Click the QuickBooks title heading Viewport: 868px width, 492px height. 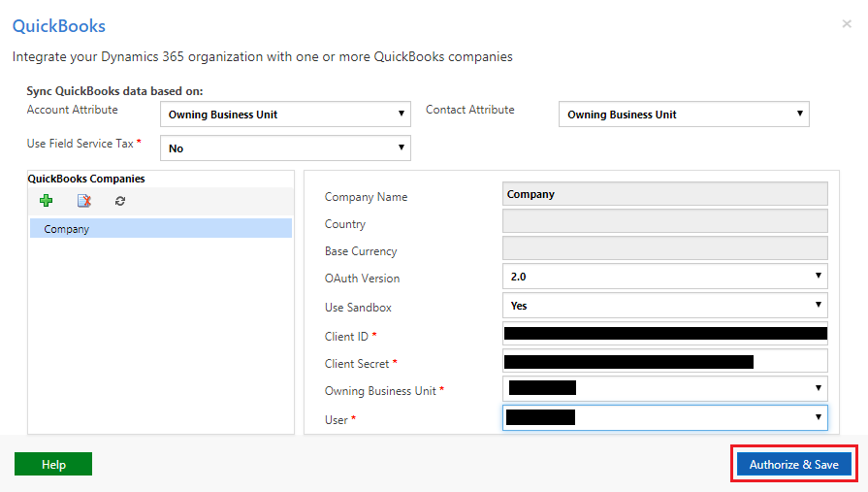click(59, 26)
